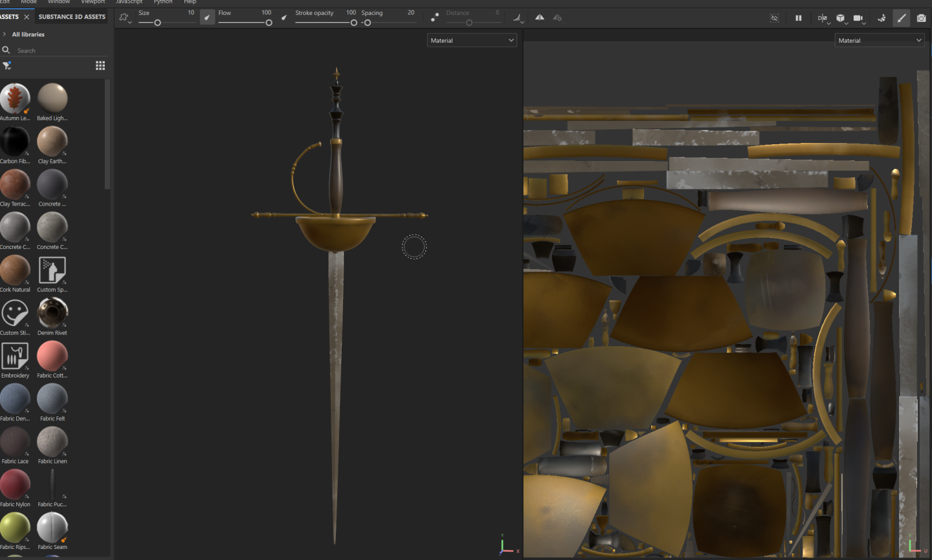The width and height of the screenshot is (932, 560).
Task: Adjust the Size slider
Action: (x=167, y=23)
